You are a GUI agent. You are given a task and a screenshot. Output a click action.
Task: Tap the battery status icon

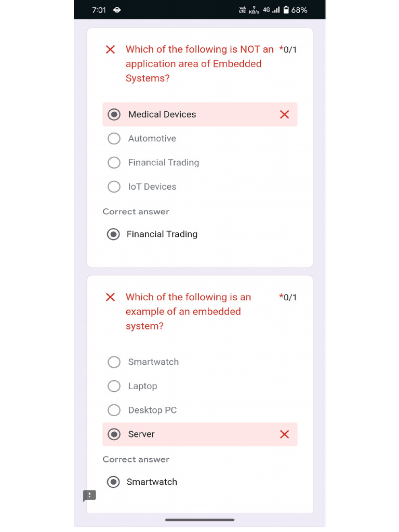[286, 10]
